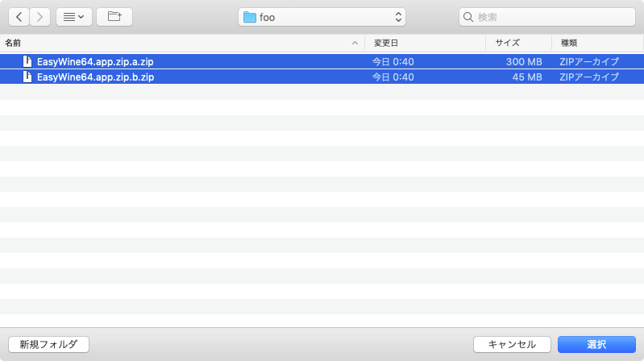
Task: Click zip file icon of EasyWine64.app.zip.b.zip
Action: (27, 77)
